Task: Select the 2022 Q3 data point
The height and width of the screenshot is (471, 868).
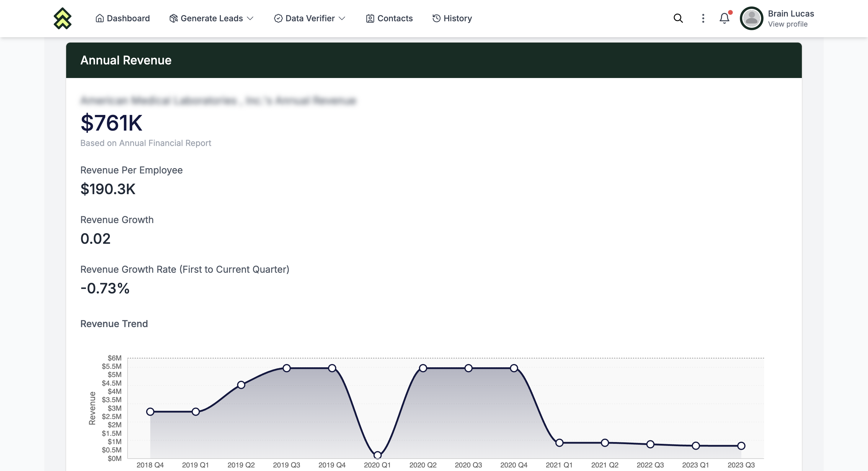Action: (x=650, y=444)
